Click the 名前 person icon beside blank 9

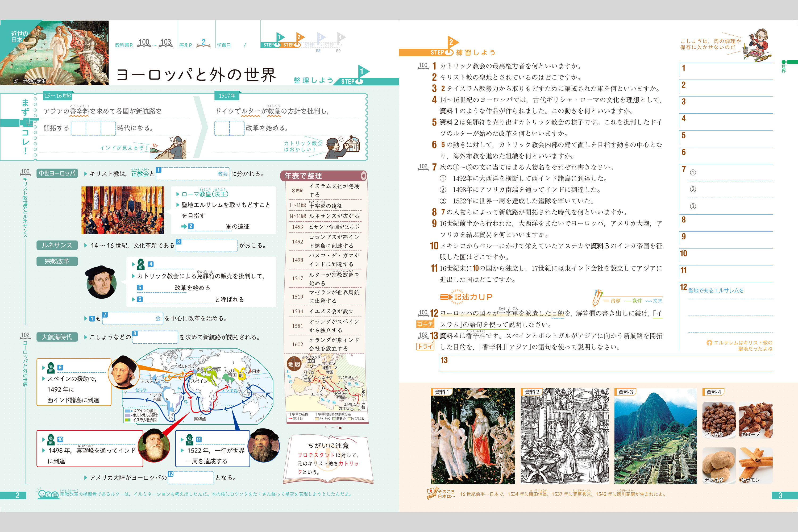click(x=51, y=368)
